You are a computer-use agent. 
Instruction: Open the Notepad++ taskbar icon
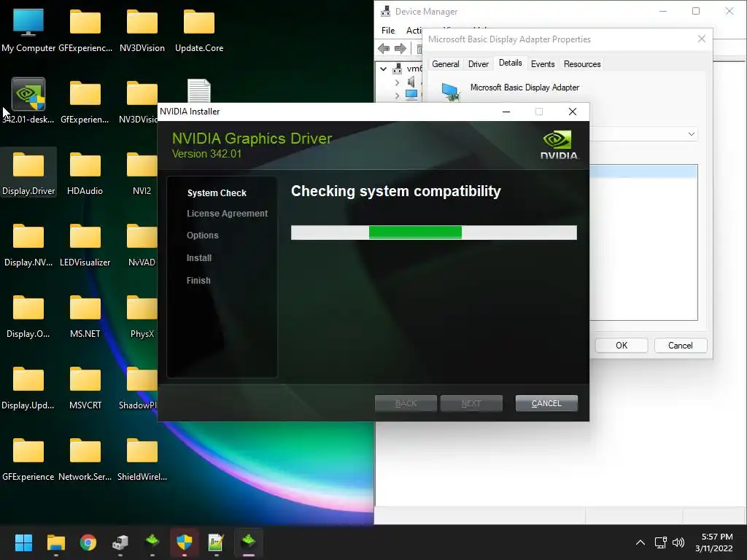pos(216,542)
